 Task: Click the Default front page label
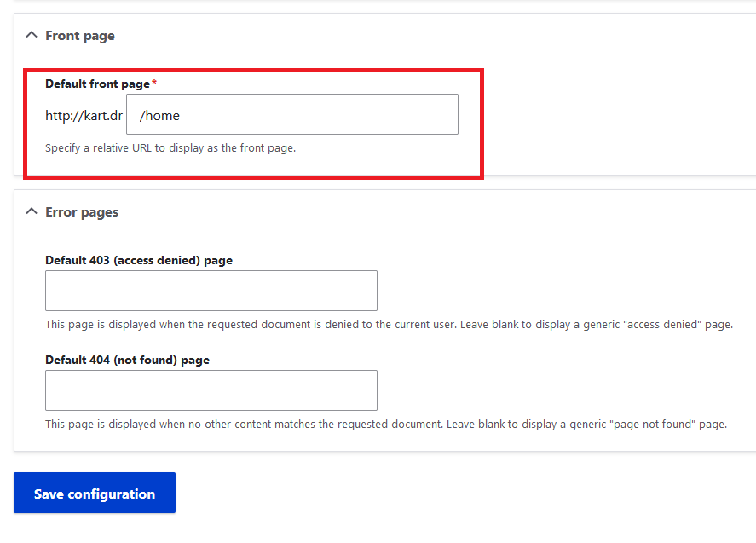97,84
